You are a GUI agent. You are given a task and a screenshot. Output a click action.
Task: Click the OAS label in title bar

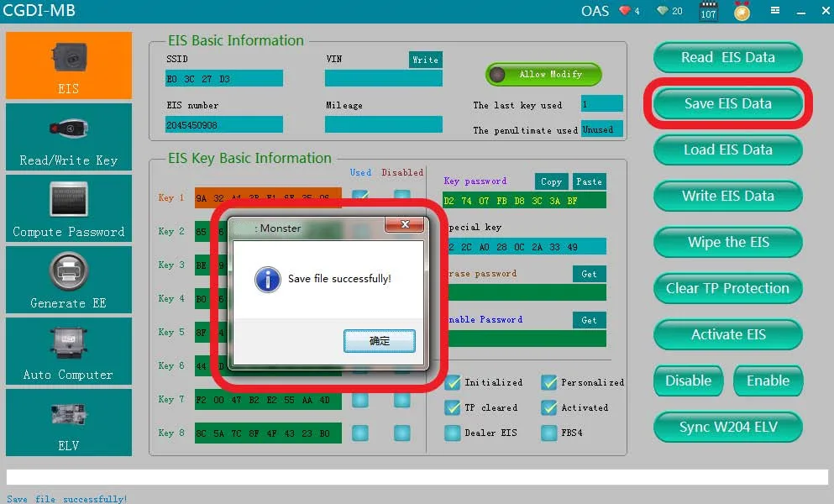pos(595,11)
